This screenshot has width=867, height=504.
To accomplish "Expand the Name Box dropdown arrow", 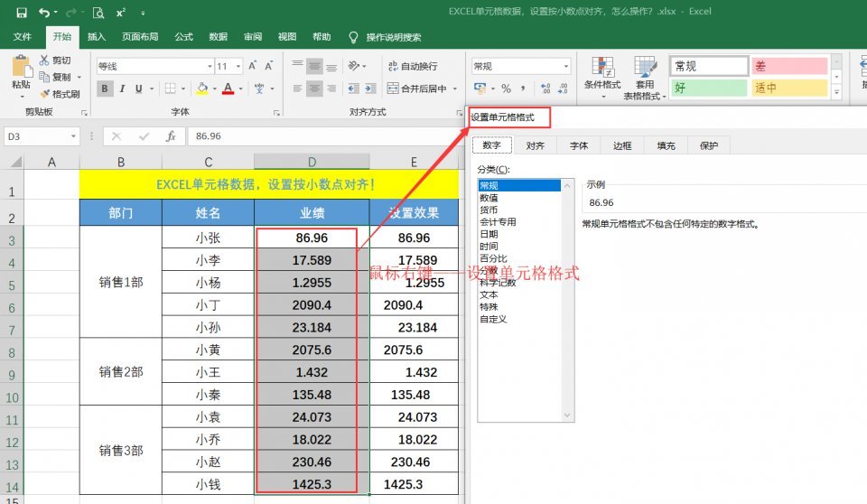I will (73, 136).
